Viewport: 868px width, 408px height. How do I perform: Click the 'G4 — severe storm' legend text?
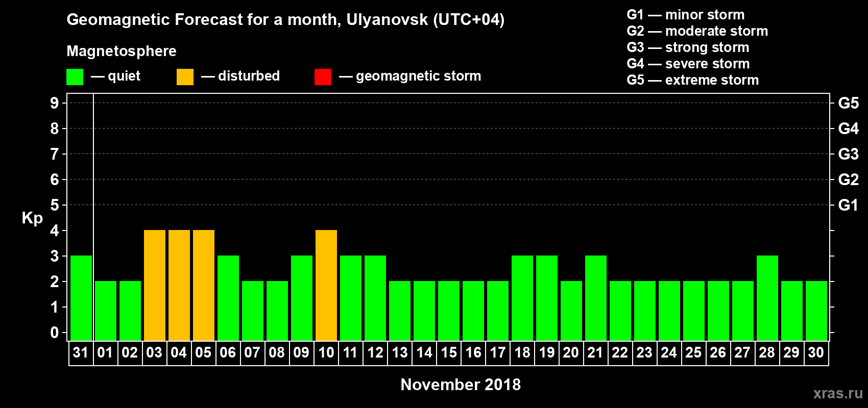688,64
